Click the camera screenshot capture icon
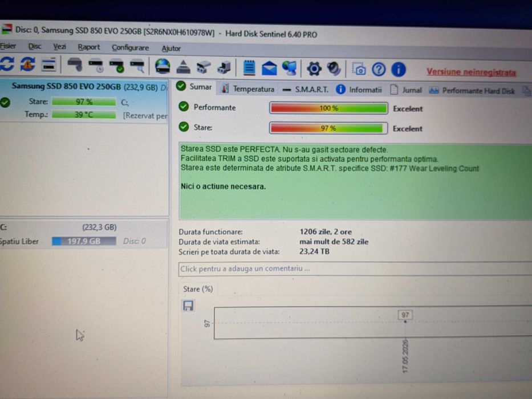 coord(359,69)
